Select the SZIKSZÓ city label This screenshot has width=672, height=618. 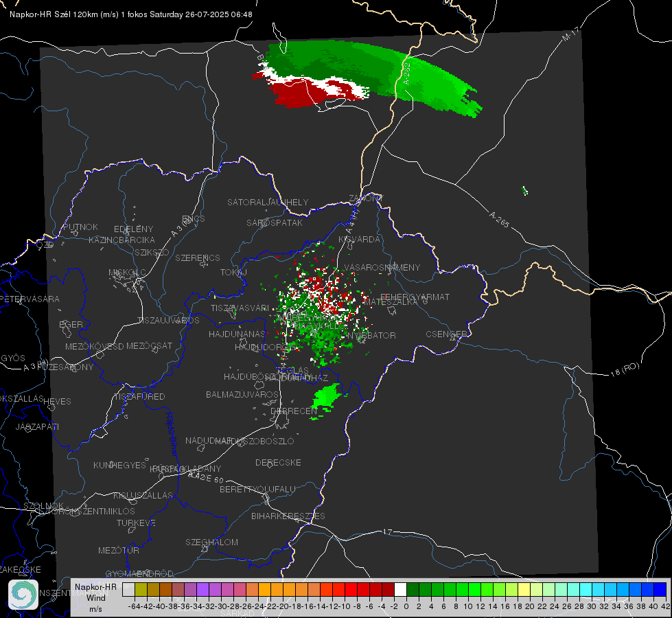[152, 252]
